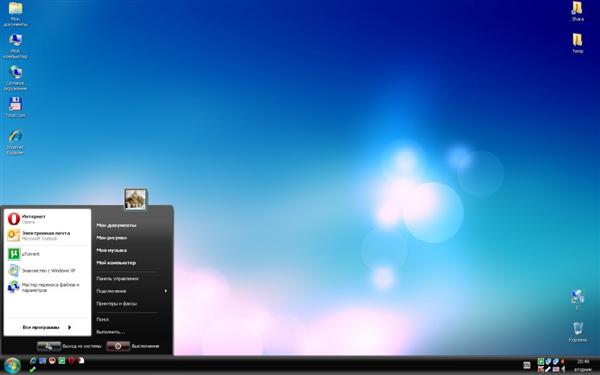Screen dimensions: 600x375
Task: Select the Shara folder on the desktop
Action: [577, 11]
